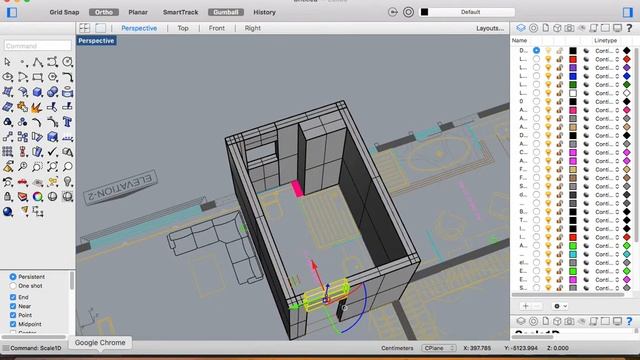Open linetype dropdown for the dark green layer

click(607, 84)
